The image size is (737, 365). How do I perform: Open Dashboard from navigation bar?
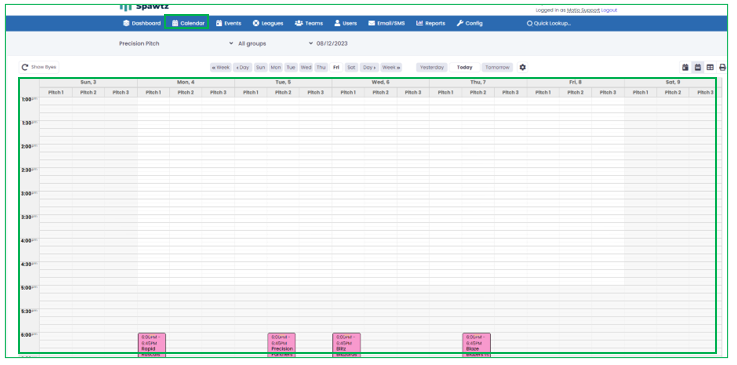point(141,23)
